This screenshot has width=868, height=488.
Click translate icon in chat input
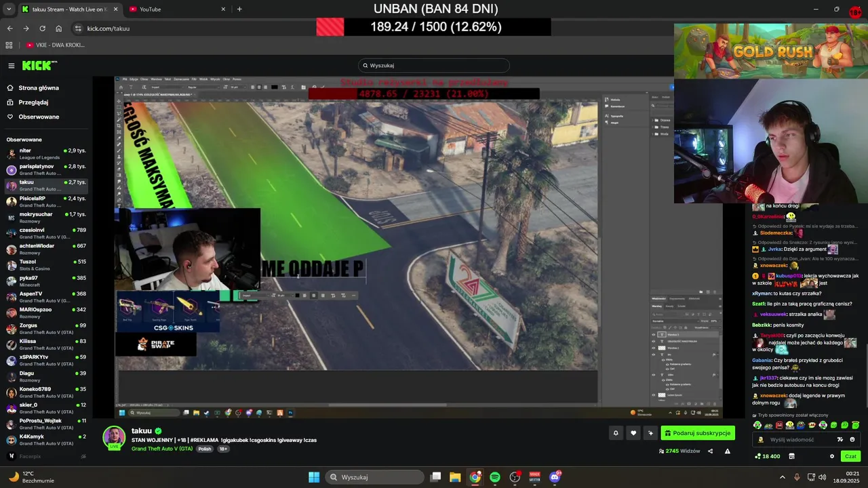(x=840, y=439)
